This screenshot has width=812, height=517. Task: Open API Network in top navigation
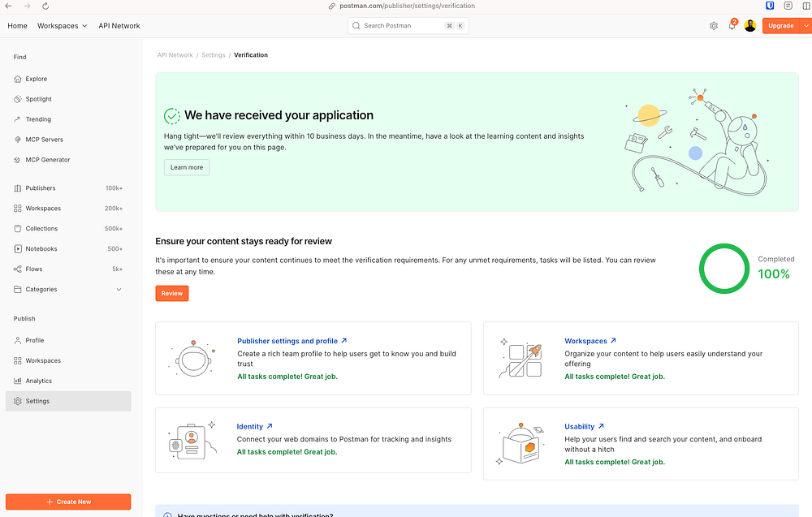(119, 26)
